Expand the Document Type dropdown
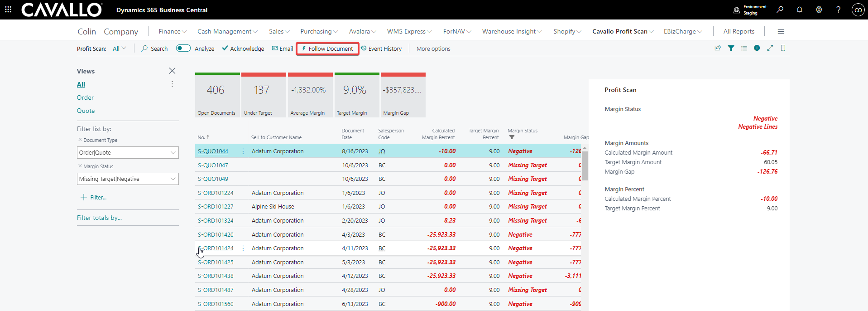Image resolution: width=868 pixels, height=311 pixels. tap(173, 153)
